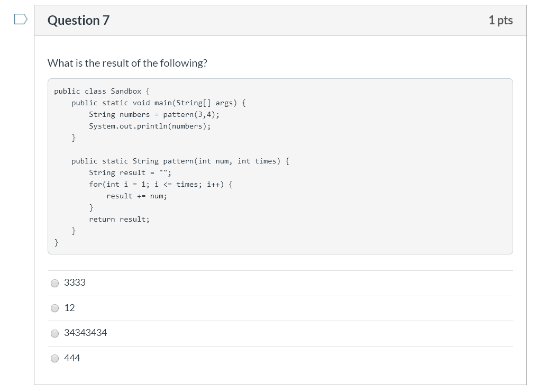Click the code line 'result += num;'

136,196
